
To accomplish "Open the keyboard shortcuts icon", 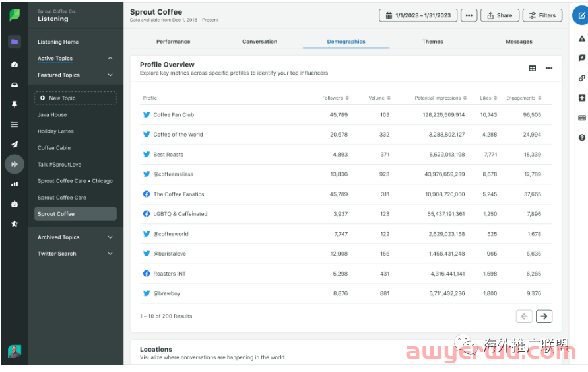I will pos(581,118).
